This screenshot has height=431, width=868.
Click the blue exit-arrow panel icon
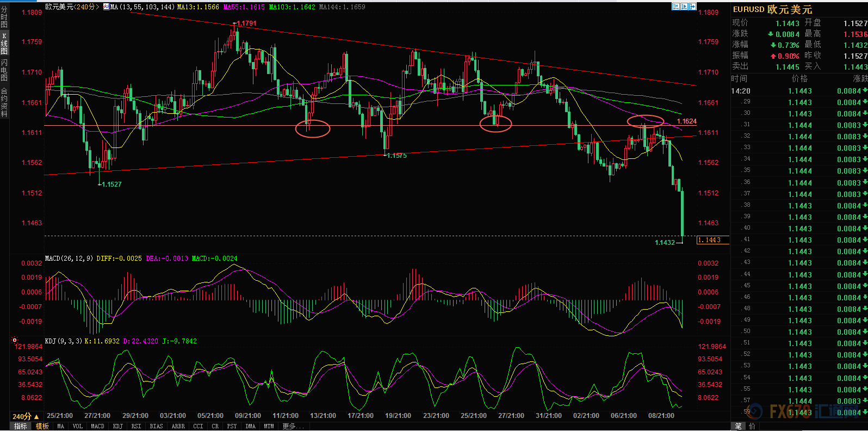click(x=692, y=7)
